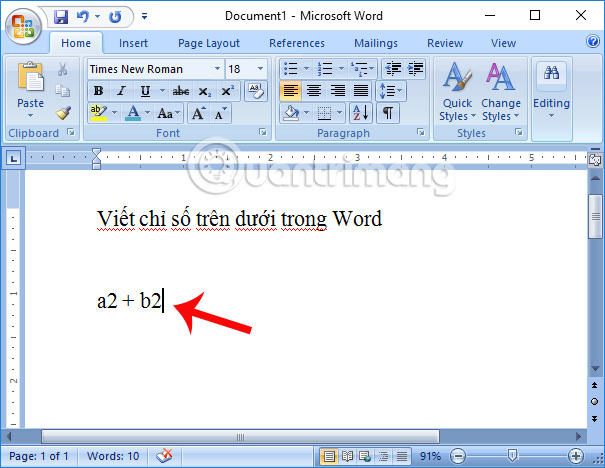The image size is (605, 468).
Task: Click the vertical scrollbar thumb
Action: tap(595, 217)
